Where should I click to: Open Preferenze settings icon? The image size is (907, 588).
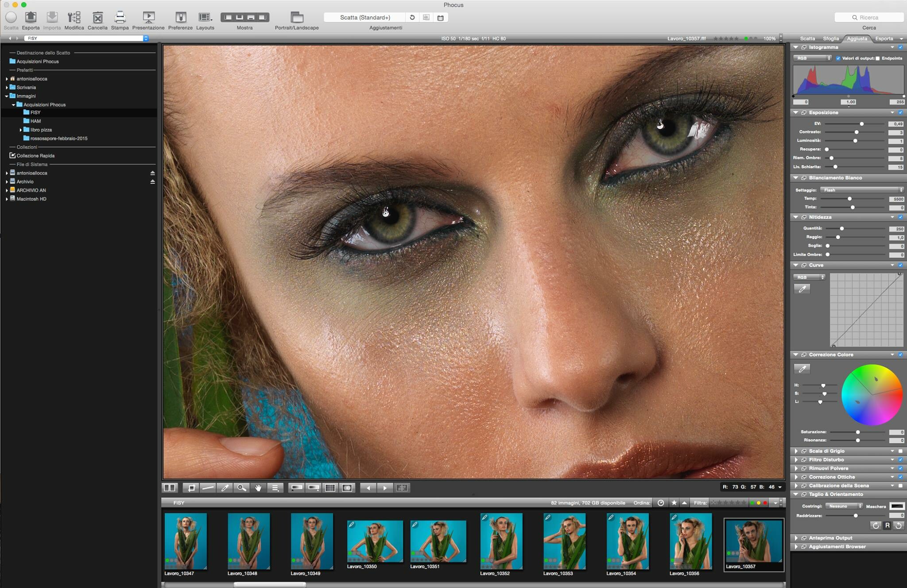coord(180,18)
